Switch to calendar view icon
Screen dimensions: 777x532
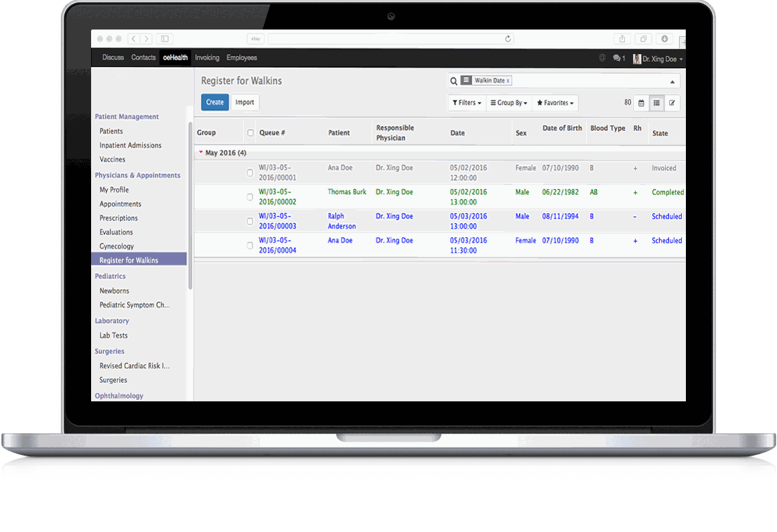[641, 103]
